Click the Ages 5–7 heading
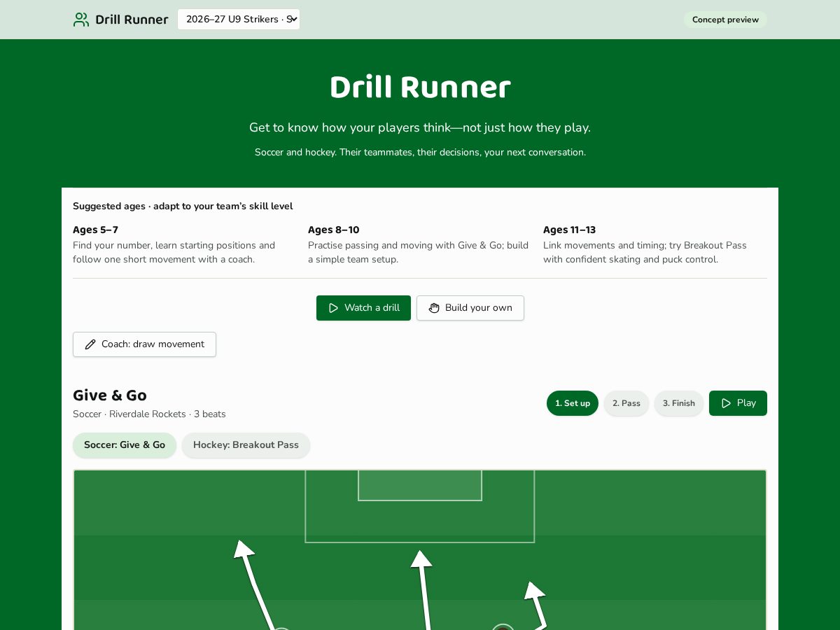840x630 pixels. click(95, 230)
